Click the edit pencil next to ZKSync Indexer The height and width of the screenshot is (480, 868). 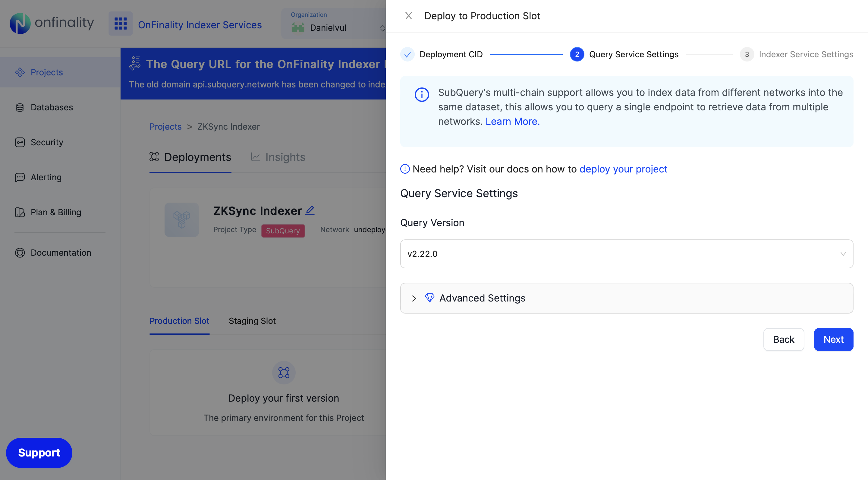310,211
